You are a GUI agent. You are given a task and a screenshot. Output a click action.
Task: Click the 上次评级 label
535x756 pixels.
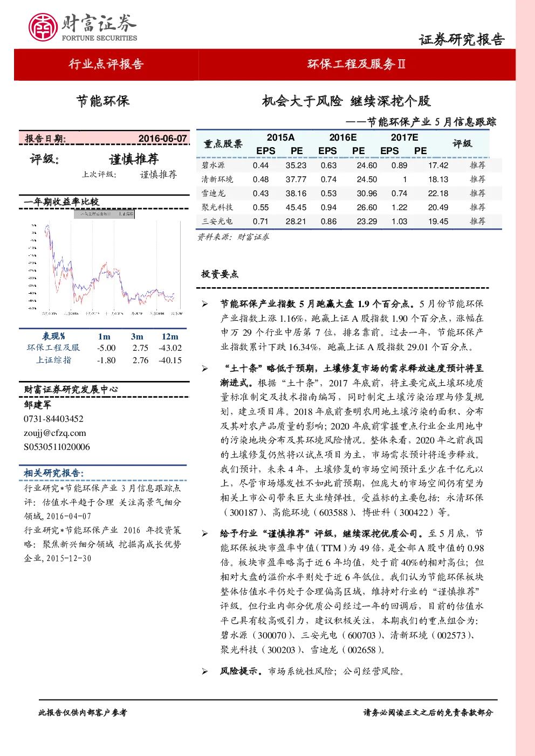[x=99, y=175]
